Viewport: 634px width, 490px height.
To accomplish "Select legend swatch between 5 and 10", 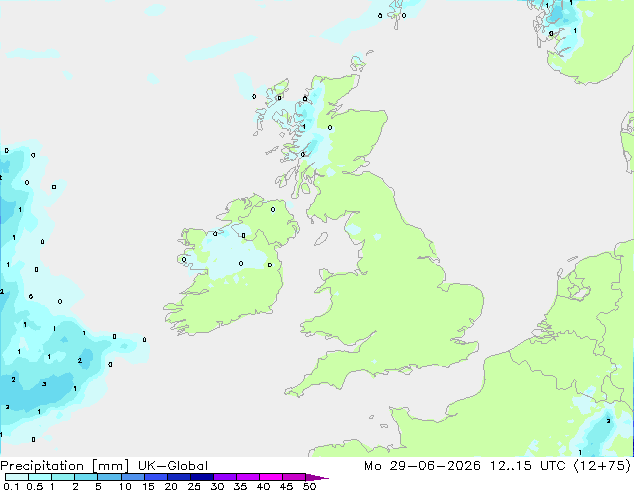I will 109,477.
